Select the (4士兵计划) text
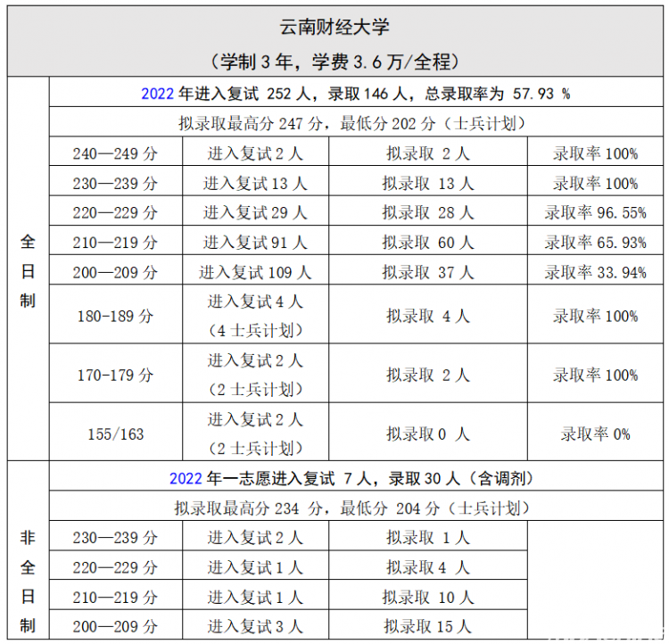669x644 pixels. (x=255, y=330)
